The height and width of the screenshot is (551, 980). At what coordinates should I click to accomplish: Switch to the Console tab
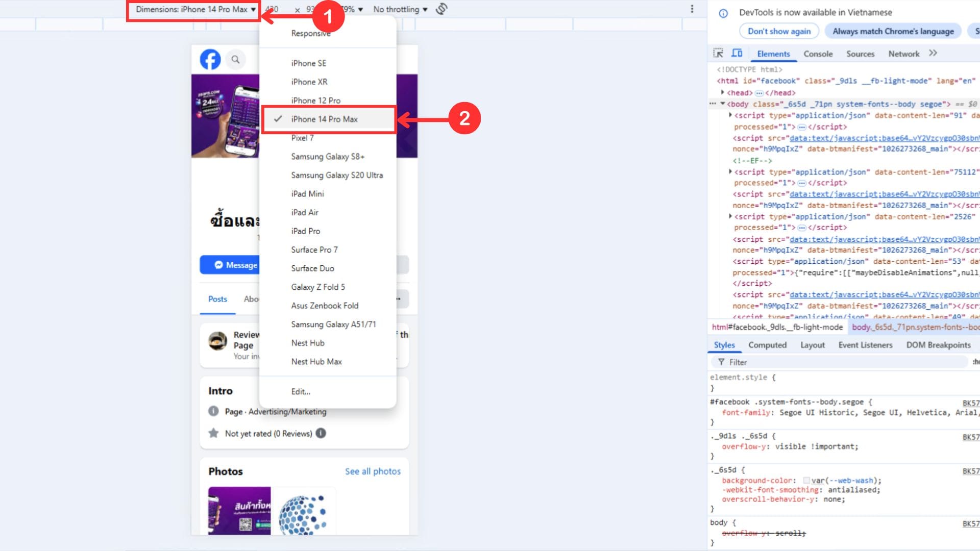pyautogui.click(x=818, y=54)
